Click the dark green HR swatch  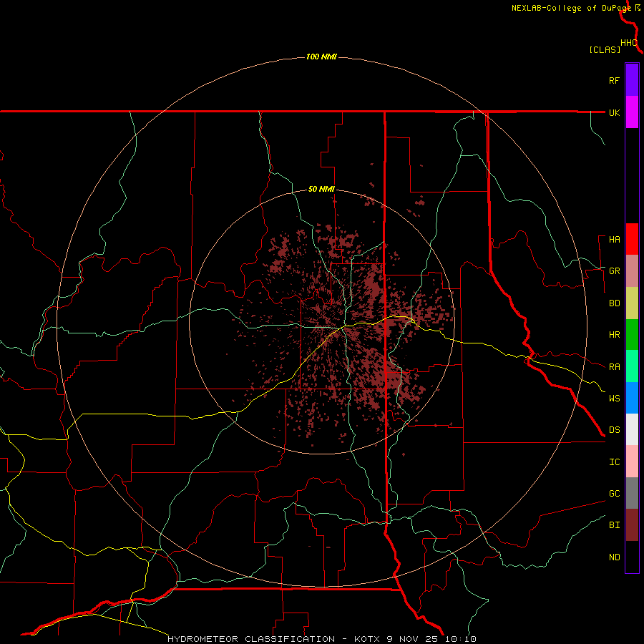point(632,334)
